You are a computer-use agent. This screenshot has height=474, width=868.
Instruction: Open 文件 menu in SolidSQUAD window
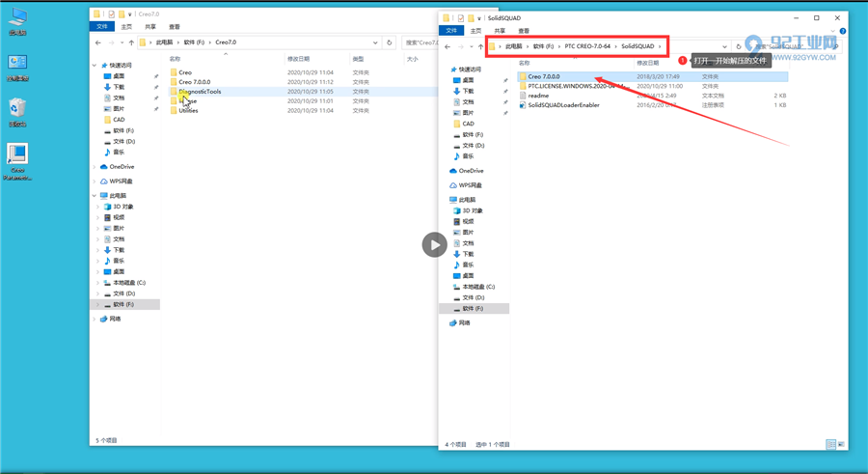coord(451,31)
